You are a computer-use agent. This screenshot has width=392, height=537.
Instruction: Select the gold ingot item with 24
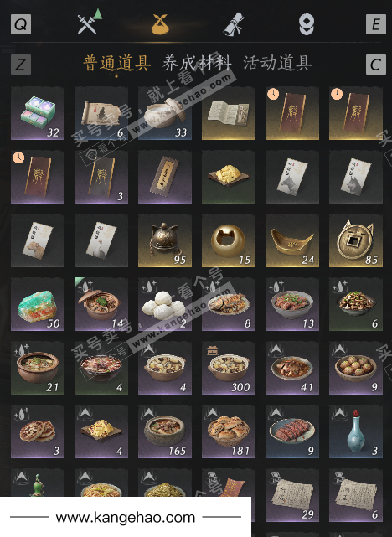coord(292,240)
